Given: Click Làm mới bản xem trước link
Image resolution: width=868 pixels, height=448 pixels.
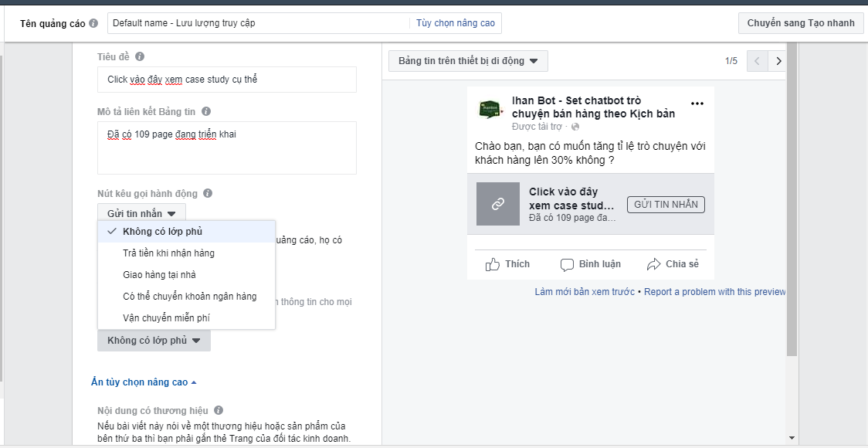Looking at the screenshot, I should (585, 292).
